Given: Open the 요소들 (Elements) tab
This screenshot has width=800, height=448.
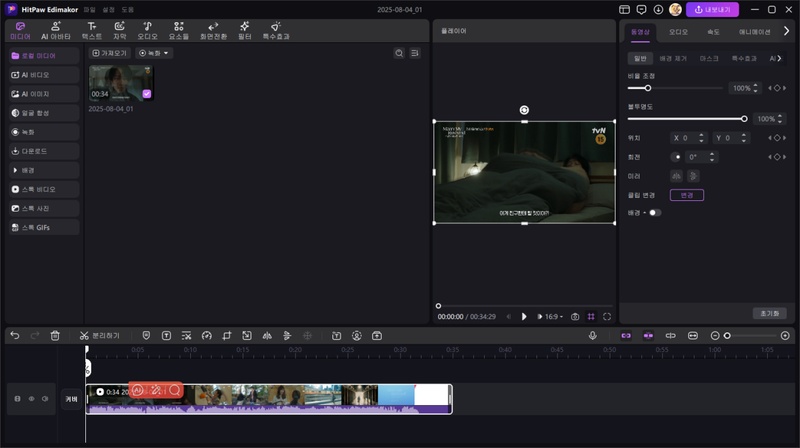Looking at the screenshot, I should 179,31.
